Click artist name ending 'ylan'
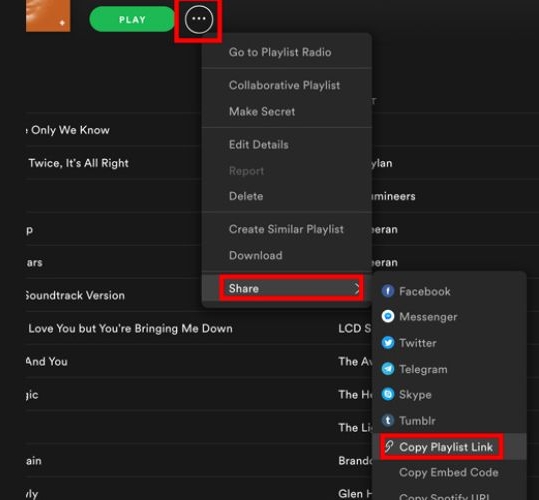 click(382, 163)
